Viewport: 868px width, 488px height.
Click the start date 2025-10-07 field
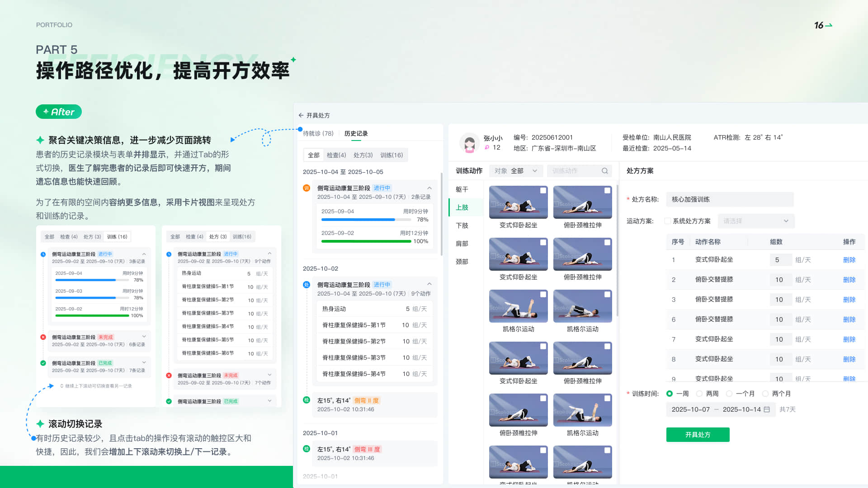[x=691, y=409]
